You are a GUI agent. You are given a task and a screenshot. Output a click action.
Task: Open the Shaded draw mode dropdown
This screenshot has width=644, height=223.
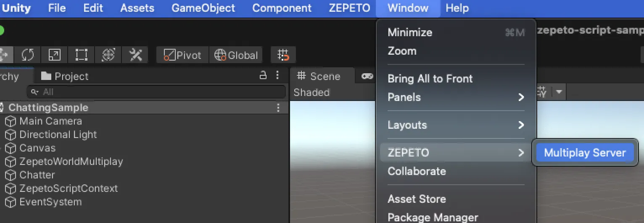311,92
